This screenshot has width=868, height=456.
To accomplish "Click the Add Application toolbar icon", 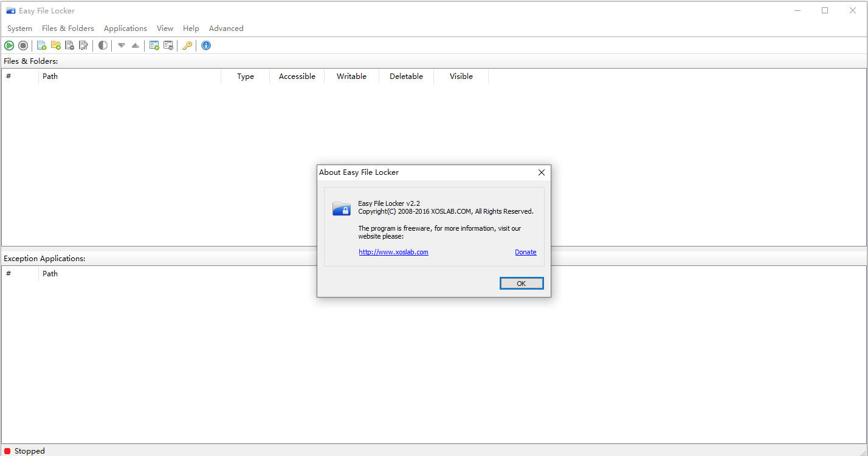I will tap(154, 46).
